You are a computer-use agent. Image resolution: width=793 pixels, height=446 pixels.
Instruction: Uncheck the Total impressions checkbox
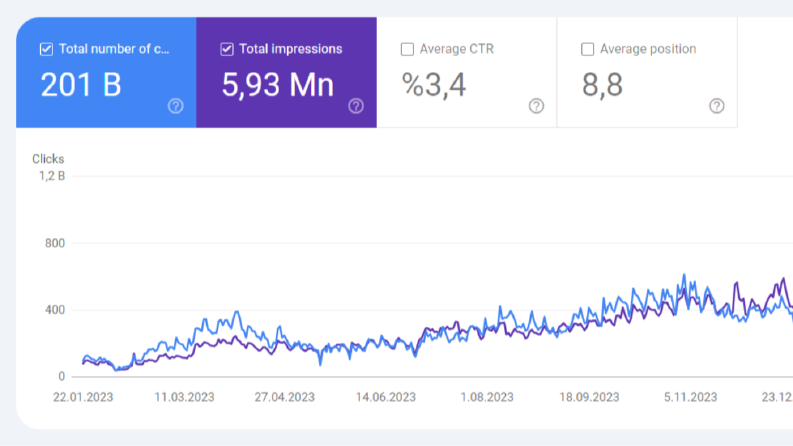(227, 49)
